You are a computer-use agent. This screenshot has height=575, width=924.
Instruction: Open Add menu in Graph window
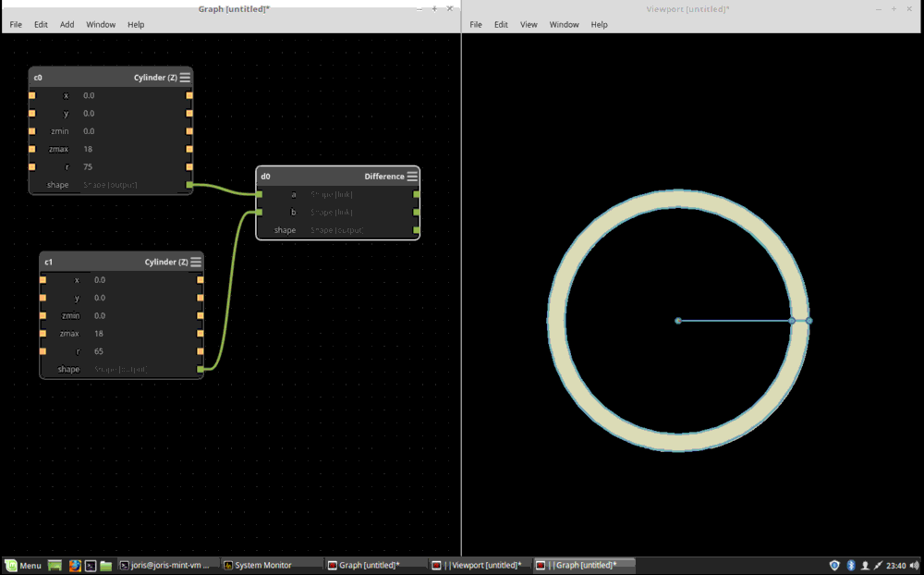67,24
